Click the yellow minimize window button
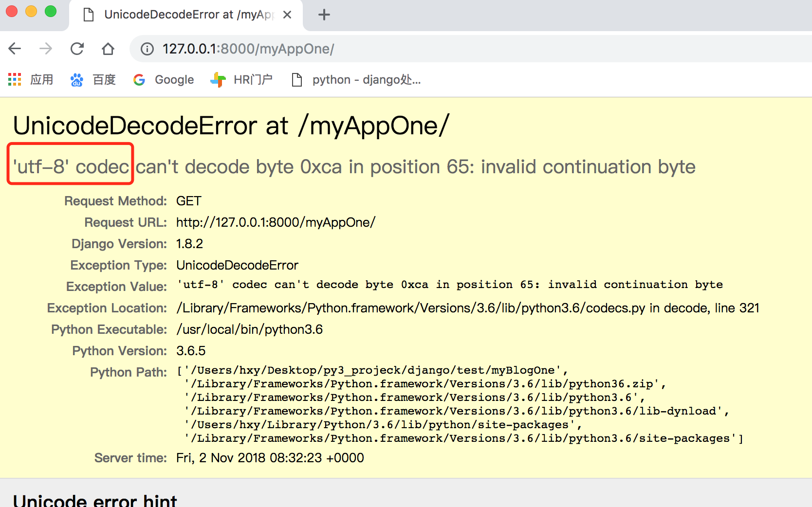 pyautogui.click(x=31, y=11)
